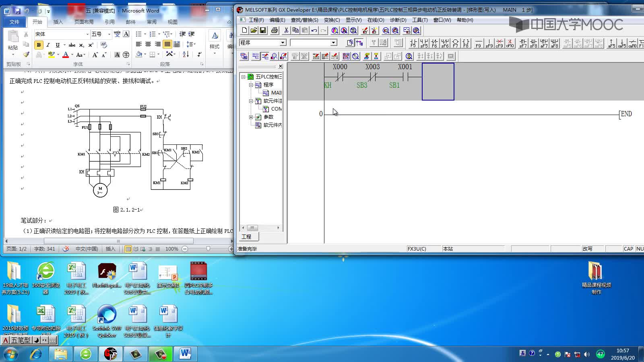Open the empty combo box dropdown in GX toolbar

(334, 43)
